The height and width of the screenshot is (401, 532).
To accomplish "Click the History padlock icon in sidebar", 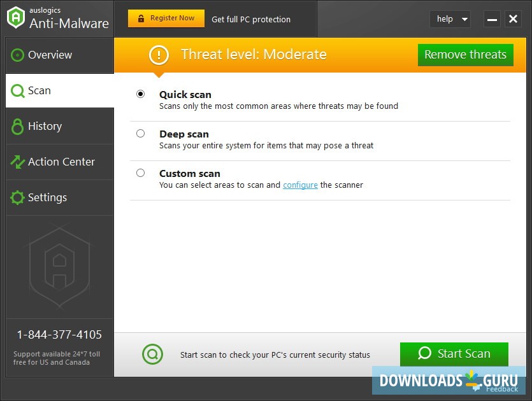I will coord(17,127).
